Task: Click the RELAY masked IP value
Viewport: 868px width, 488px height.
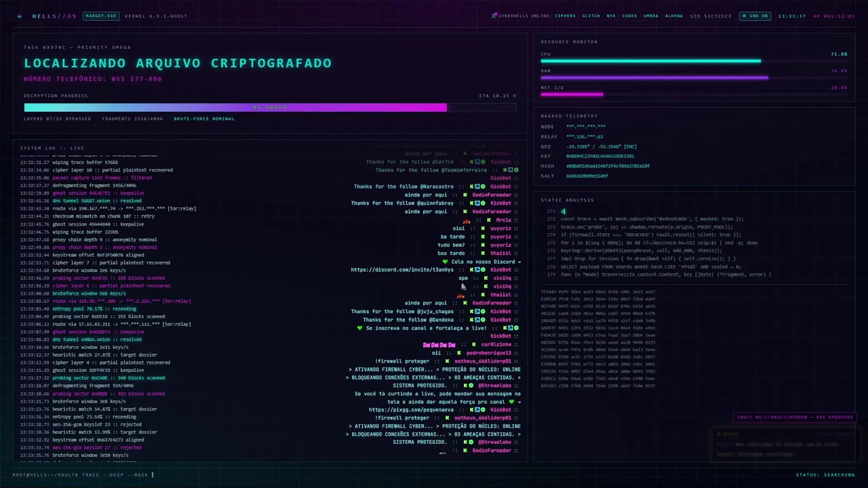Action: [586, 136]
